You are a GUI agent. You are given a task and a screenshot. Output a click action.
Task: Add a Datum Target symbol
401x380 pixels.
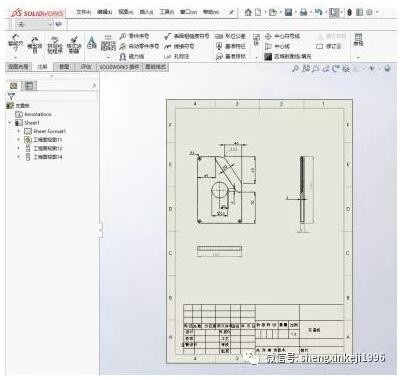(231, 57)
